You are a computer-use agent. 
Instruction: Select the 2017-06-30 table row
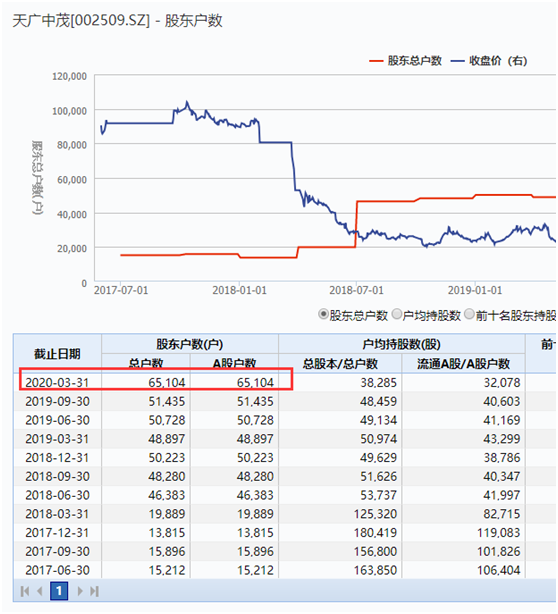pos(285,570)
